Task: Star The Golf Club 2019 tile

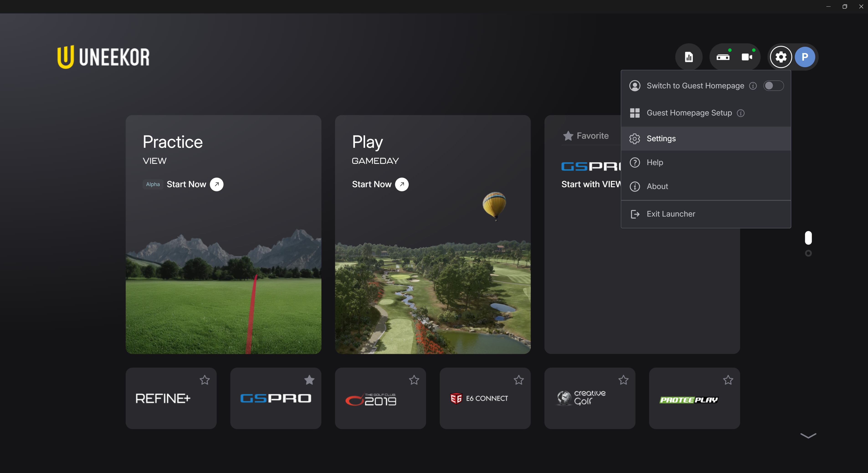Action: tap(414, 380)
